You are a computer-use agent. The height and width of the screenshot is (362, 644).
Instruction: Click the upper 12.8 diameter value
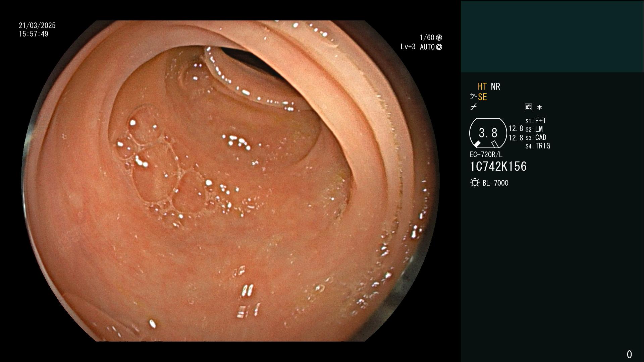tap(516, 128)
